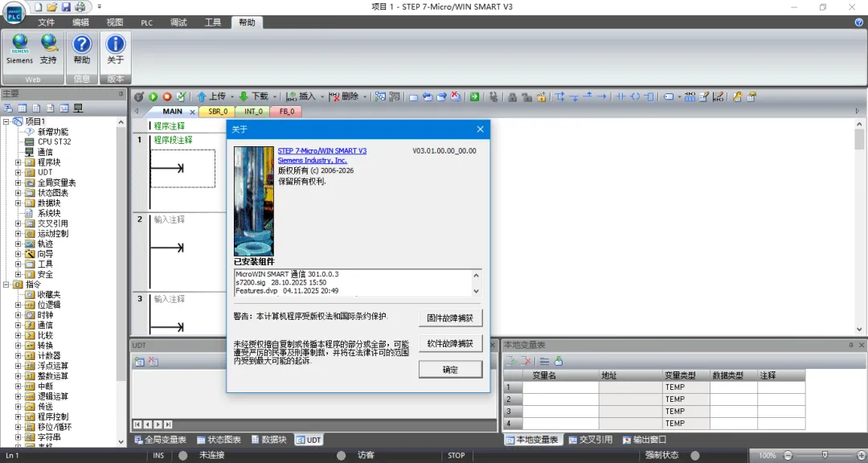Switch to 状态图表 bottom tab

click(x=219, y=440)
